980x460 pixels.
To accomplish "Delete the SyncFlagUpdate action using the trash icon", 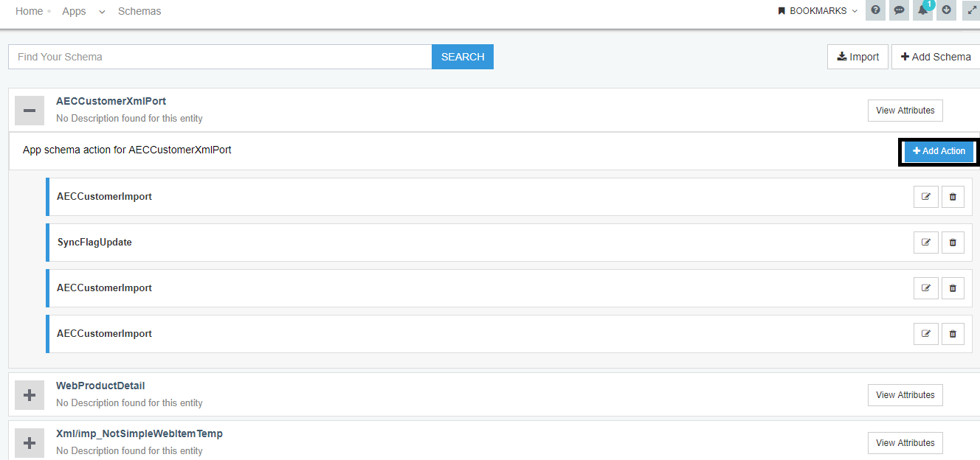I will coord(953,242).
